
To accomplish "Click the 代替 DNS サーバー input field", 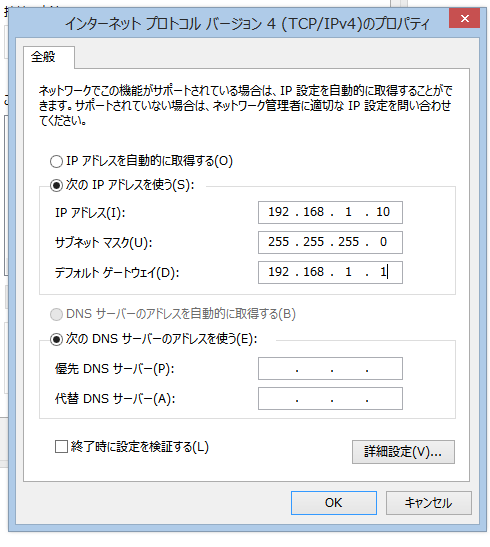I will [330, 398].
